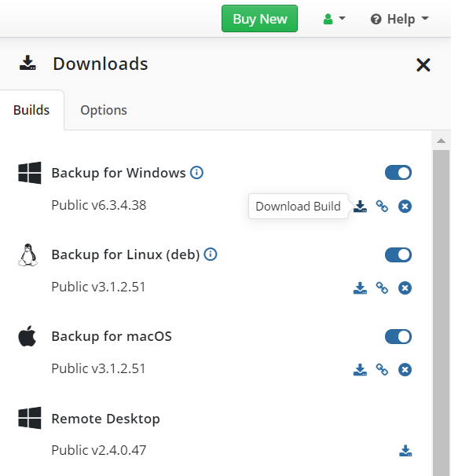Copy link for Backup for Windows build
The height and width of the screenshot is (476, 451).
(x=382, y=206)
